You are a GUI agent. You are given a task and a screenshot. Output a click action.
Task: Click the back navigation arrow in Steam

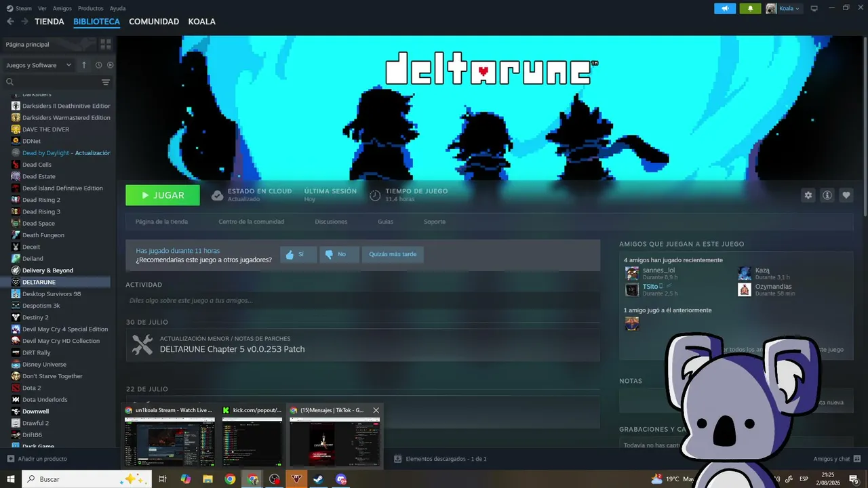pos(10,22)
